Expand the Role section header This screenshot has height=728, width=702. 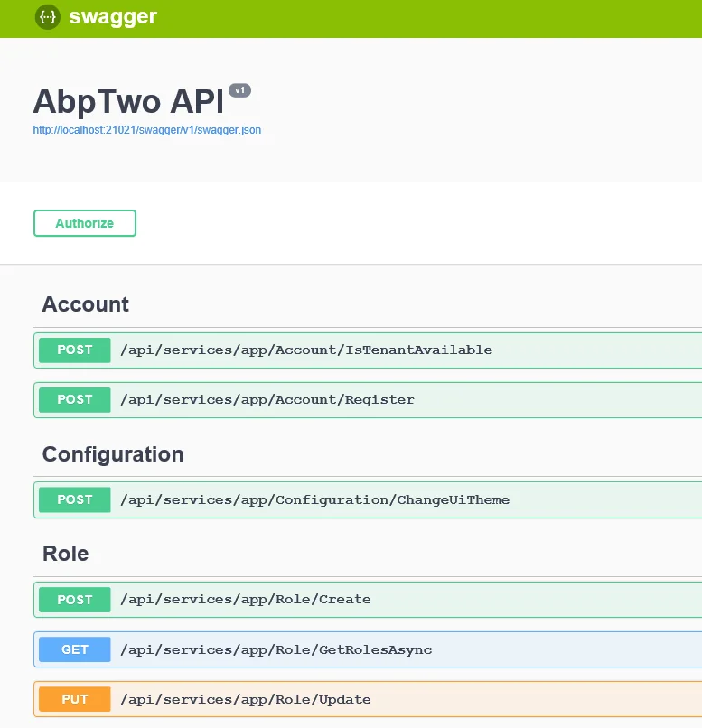point(64,554)
